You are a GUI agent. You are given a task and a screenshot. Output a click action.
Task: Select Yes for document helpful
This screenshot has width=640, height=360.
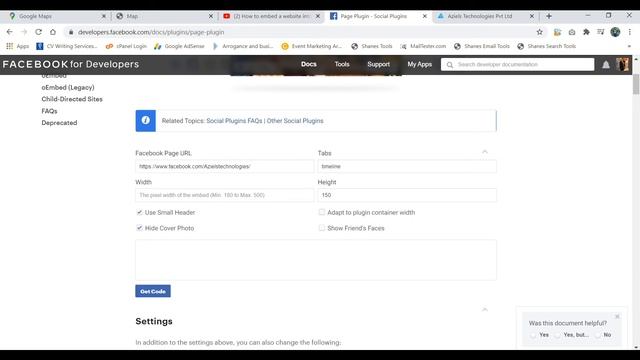[x=533, y=335]
